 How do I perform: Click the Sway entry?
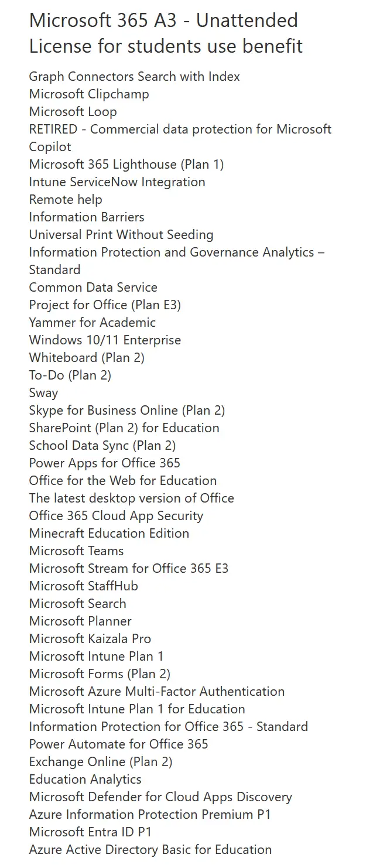pos(43,393)
